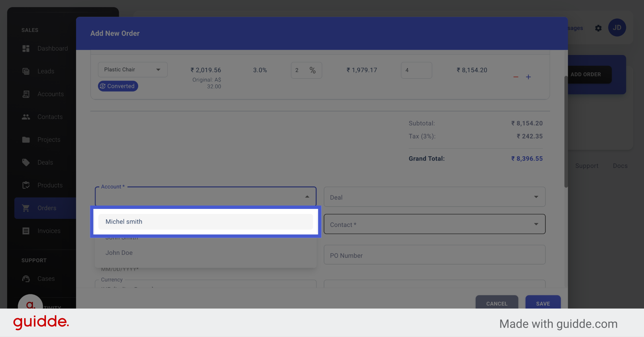Cancel the Add New Order dialog
Screen dimensions: 644x337
click(497, 303)
